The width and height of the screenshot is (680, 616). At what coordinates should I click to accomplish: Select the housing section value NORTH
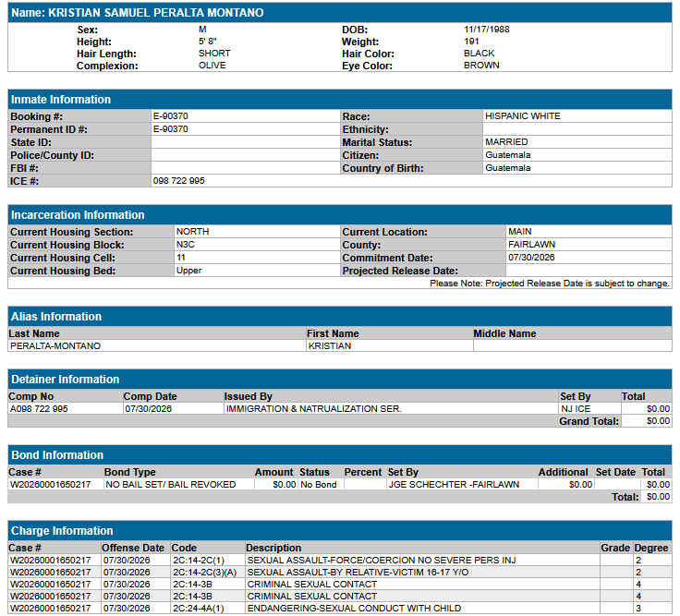[x=192, y=232]
